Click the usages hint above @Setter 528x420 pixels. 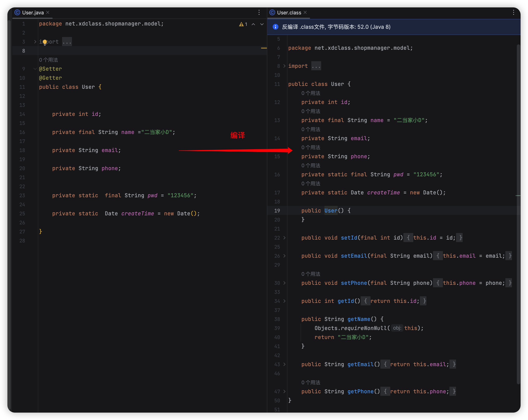click(49, 60)
